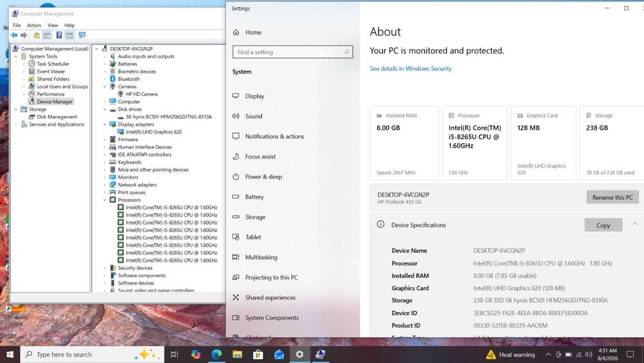644x363 pixels.
Task: Click the Heat warning taskbar notification
Action: pos(511,355)
